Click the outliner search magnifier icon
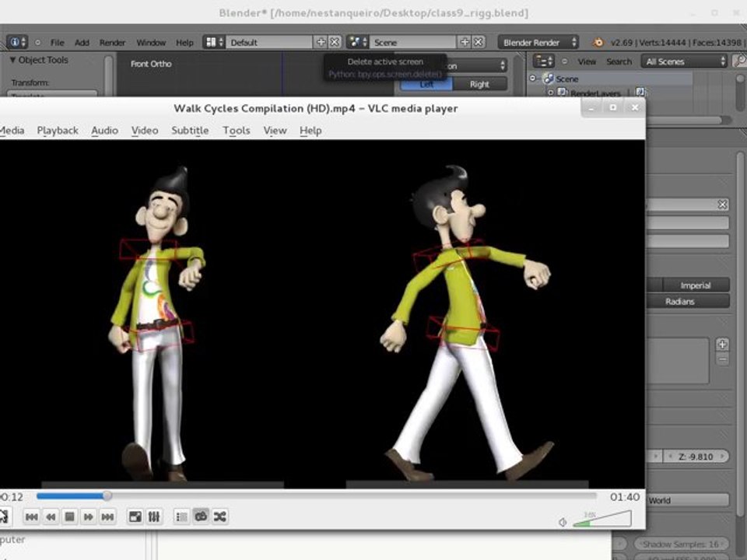Viewport: 747px width, 560px height. (x=739, y=61)
